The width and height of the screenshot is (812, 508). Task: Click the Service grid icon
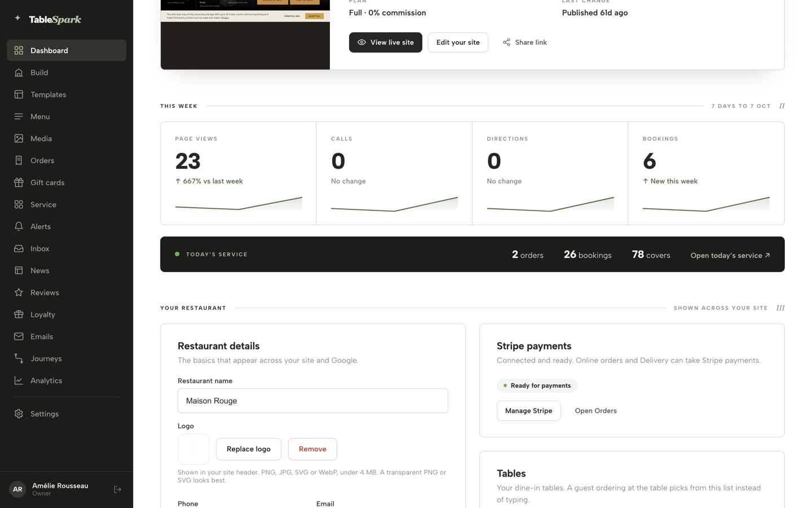(x=19, y=205)
